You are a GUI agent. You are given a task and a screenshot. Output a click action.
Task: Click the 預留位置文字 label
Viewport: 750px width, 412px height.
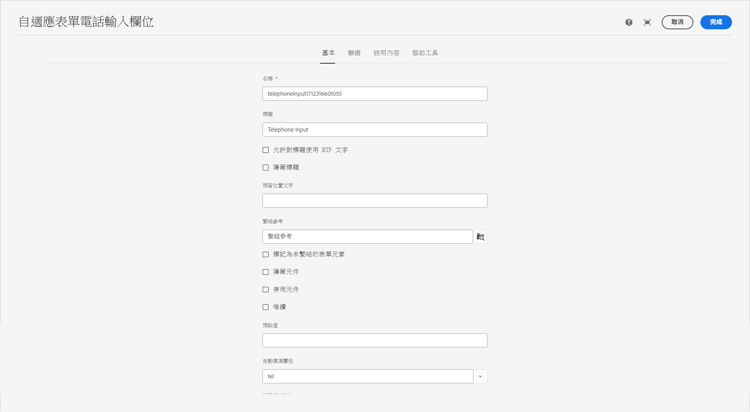[x=278, y=186]
